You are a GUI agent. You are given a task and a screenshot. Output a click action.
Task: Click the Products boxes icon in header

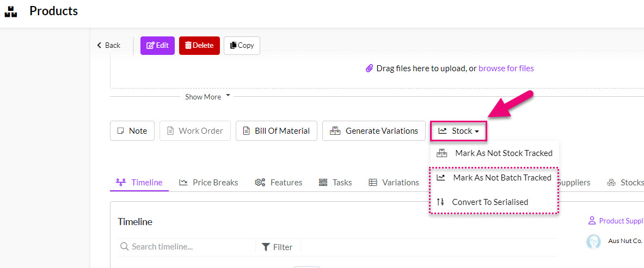pyautogui.click(x=11, y=11)
